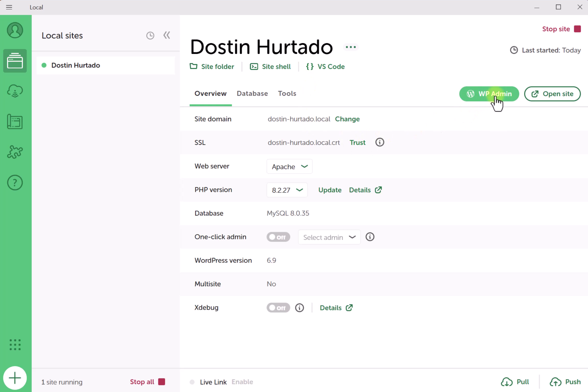Collapse the Local sites panel

pyautogui.click(x=167, y=35)
